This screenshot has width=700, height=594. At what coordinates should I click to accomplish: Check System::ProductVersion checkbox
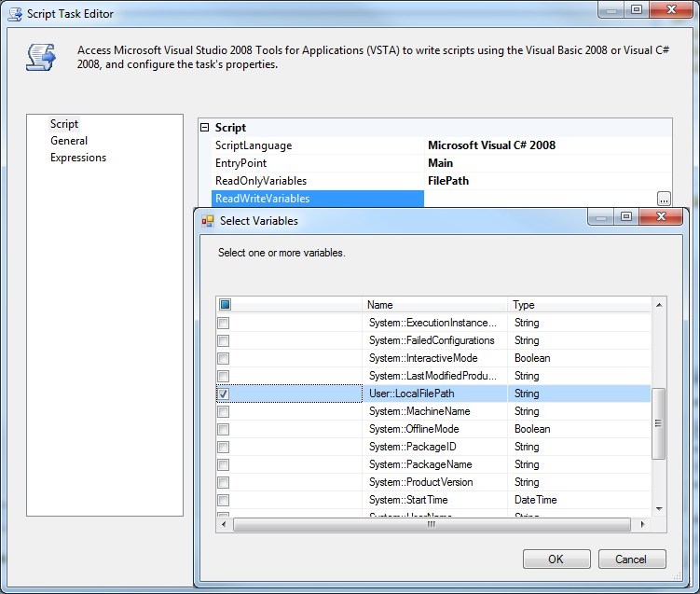(223, 482)
